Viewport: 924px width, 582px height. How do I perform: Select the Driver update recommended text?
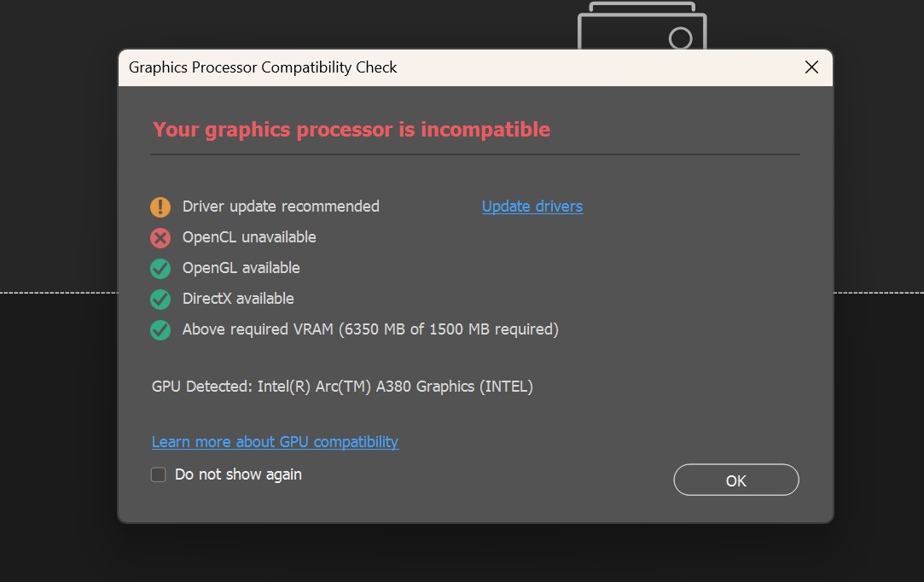click(x=281, y=207)
